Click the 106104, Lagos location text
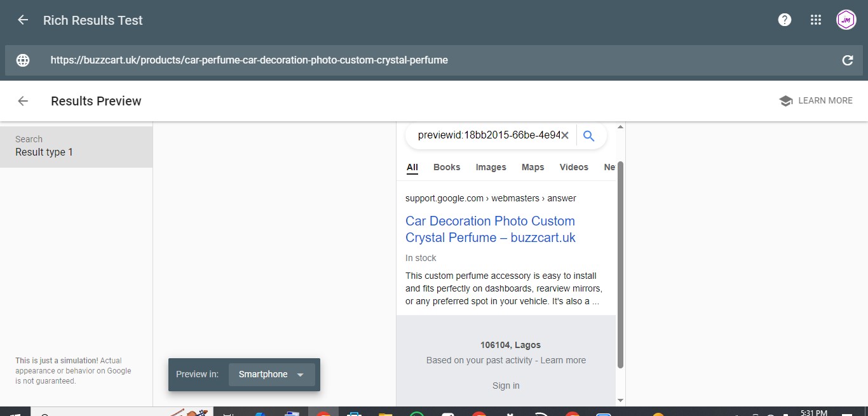Image resolution: width=868 pixels, height=416 pixels. (510, 345)
